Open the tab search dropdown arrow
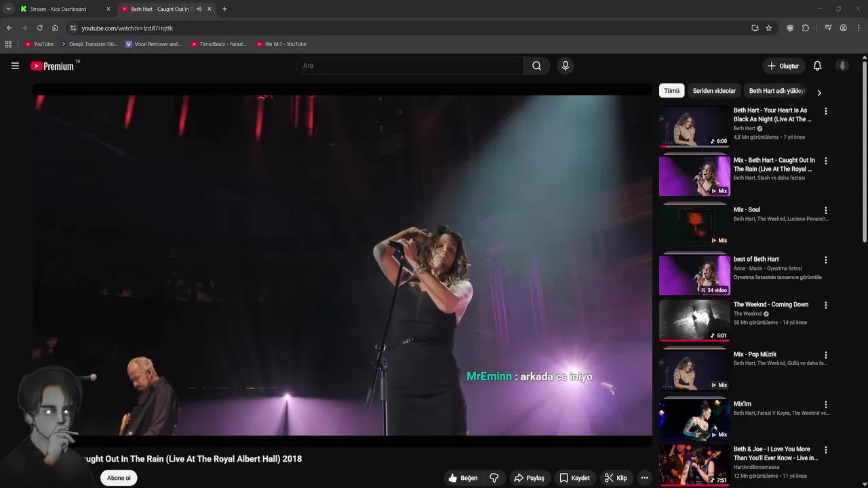This screenshot has width=868, height=488. [8, 9]
